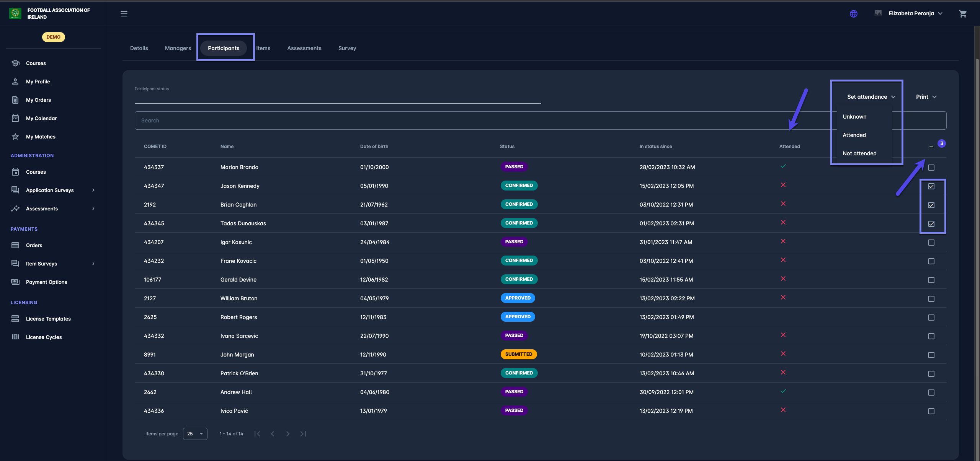Viewport: 980px width, 461px height.
Task: Open the shopping cart icon
Action: 962,14
